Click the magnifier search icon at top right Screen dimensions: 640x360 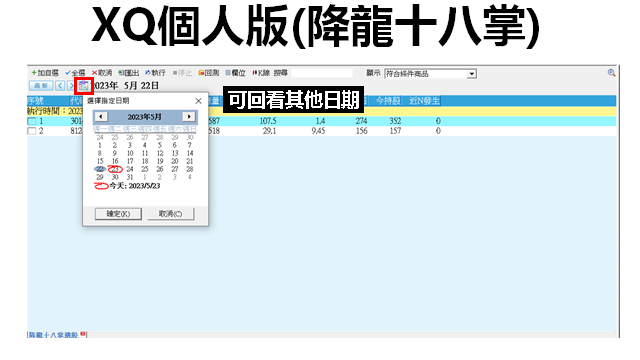(611, 73)
